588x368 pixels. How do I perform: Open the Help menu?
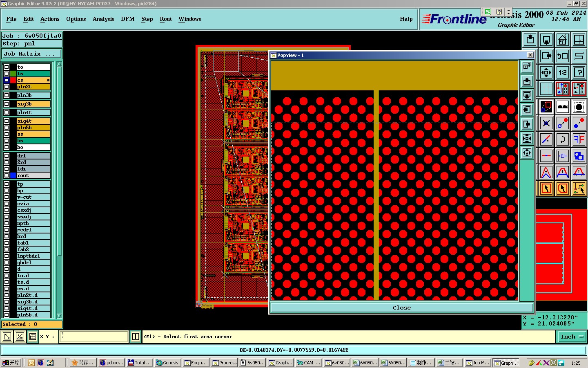[x=406, y=19]
